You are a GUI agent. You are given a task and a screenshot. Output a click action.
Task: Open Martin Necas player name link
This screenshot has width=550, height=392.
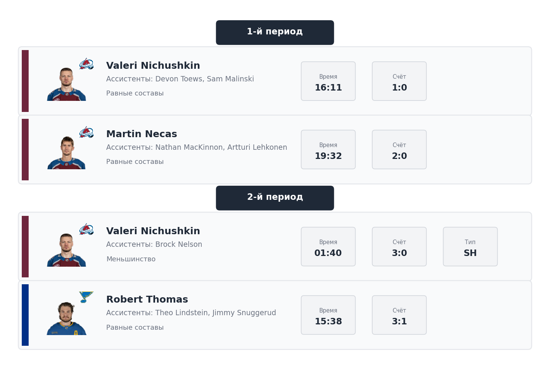click(141, 134)
